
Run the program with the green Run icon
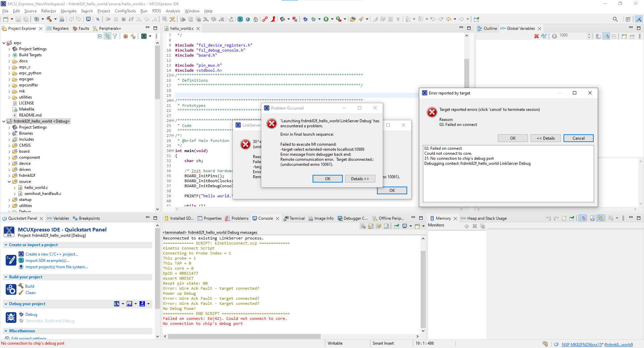tap(326, 19)
